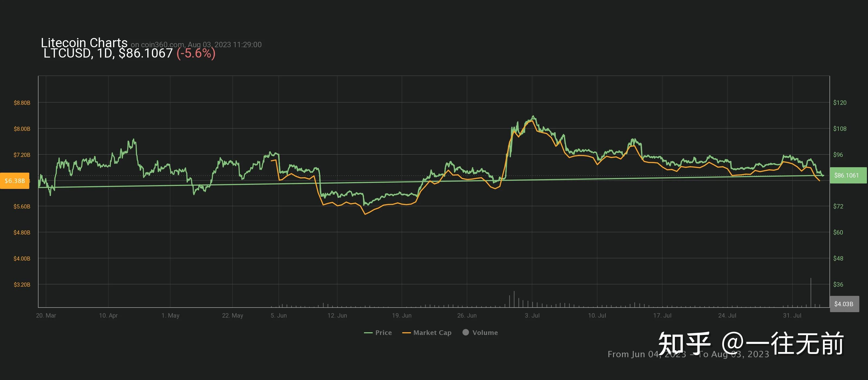This screenshot has height=380, width=868.
Task: Click the $4.03B volume tag
Action: [x=844, y=304]
